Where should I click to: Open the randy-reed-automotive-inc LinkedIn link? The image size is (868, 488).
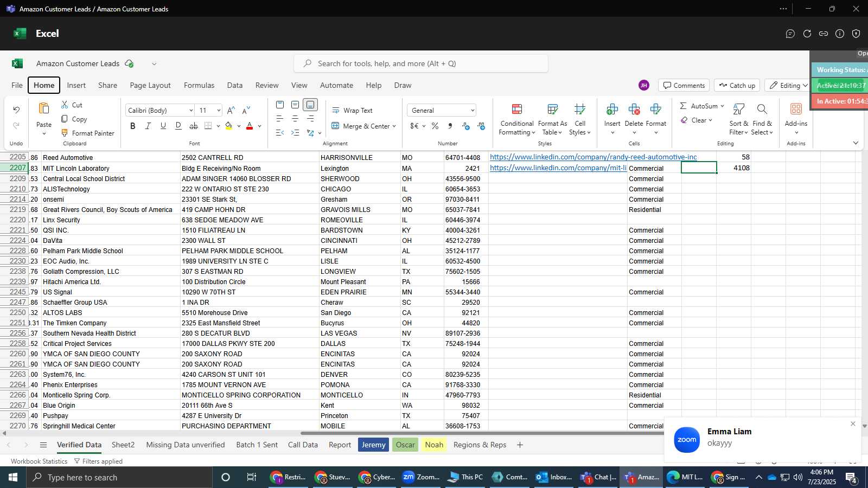pos(593,157)
